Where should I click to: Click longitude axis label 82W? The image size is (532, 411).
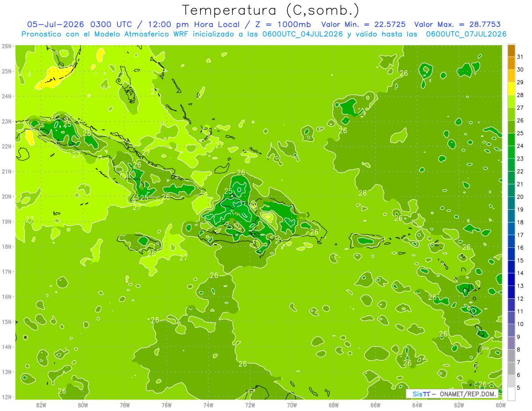[41, 404]
